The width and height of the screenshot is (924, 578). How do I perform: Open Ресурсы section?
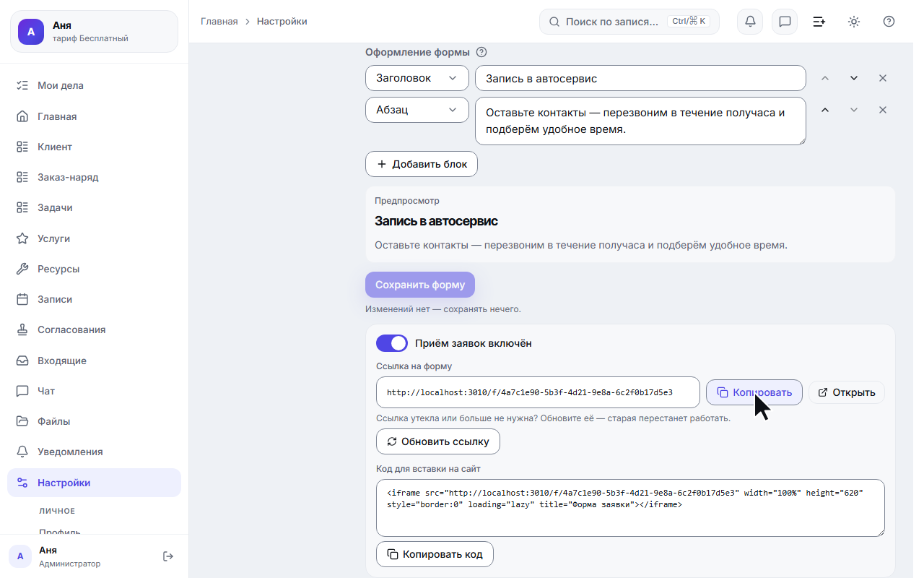pyautogui.click(x=94, y=269)
